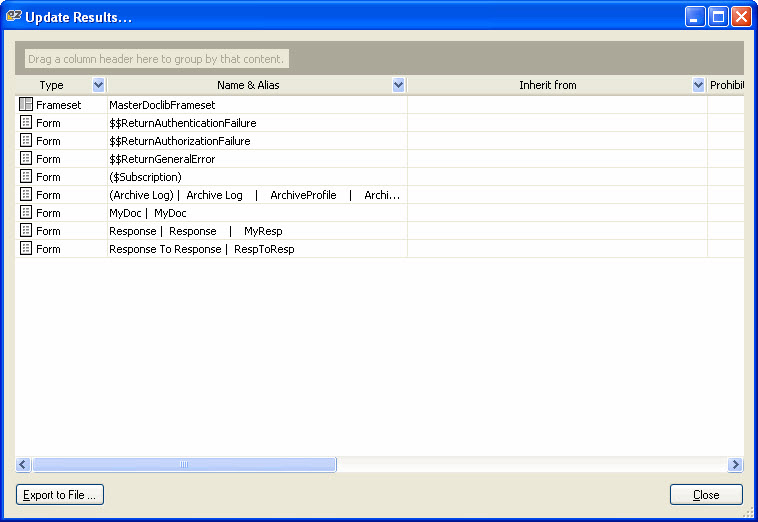This screenshot has width=758, height=522.
Task: Open the Name & Alias filter dropdown
Action: pos(398,86)
